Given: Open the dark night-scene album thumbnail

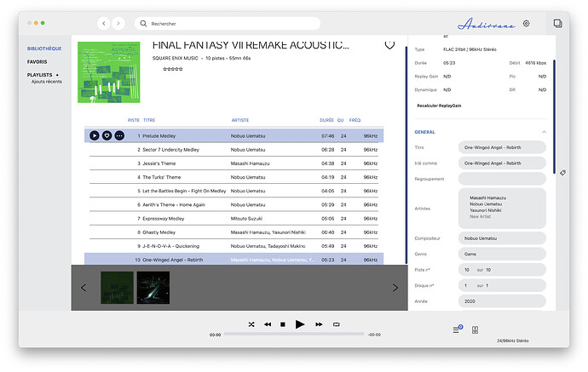Looking at the screenshot, I should [x=153, y=288].
